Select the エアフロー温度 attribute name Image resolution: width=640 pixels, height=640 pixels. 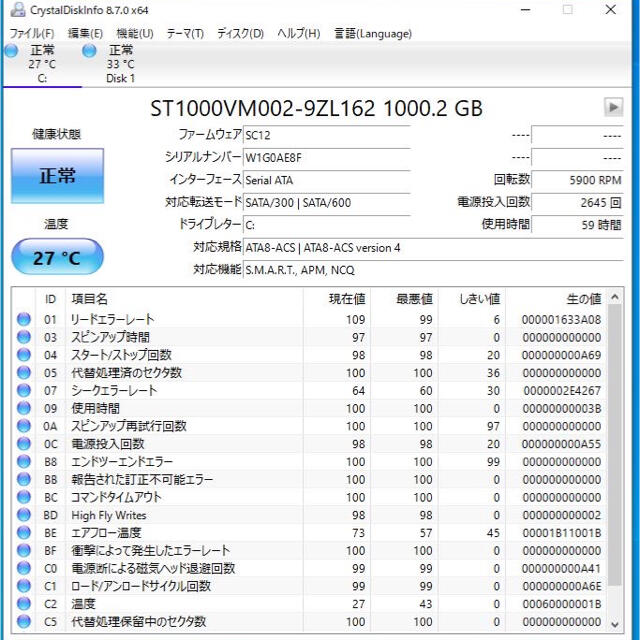106,533
